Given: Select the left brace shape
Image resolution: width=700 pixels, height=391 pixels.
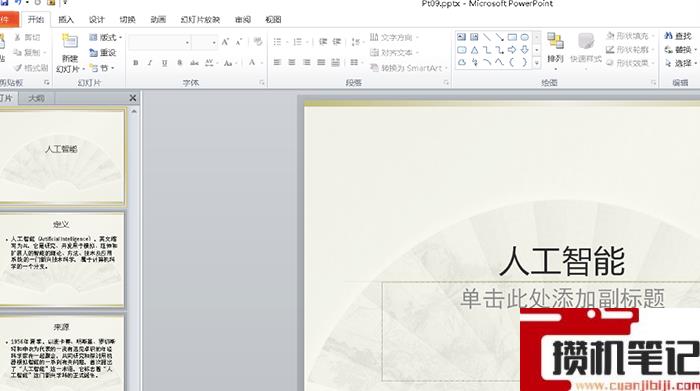Looking at the screenshot, I should point(512,62).
